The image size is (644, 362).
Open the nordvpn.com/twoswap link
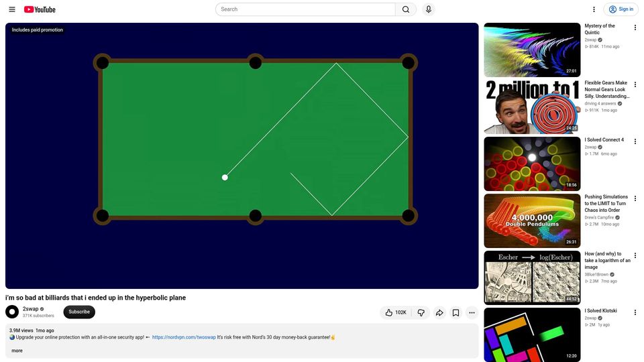184,337
